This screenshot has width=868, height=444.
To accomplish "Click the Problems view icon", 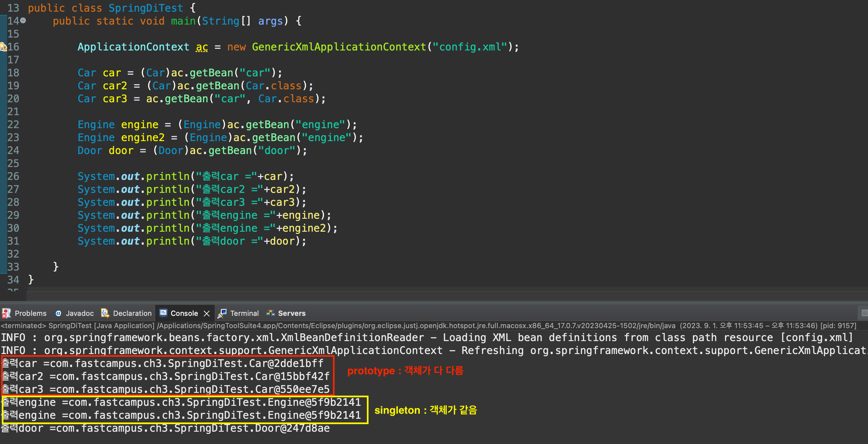I will tap(6, 313).
